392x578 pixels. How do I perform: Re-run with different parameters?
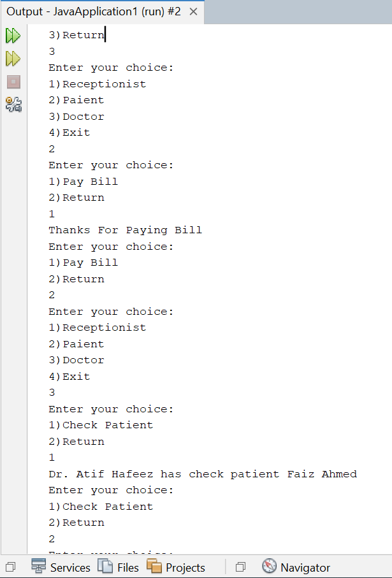pyautogui.click(x=13, y=59)
